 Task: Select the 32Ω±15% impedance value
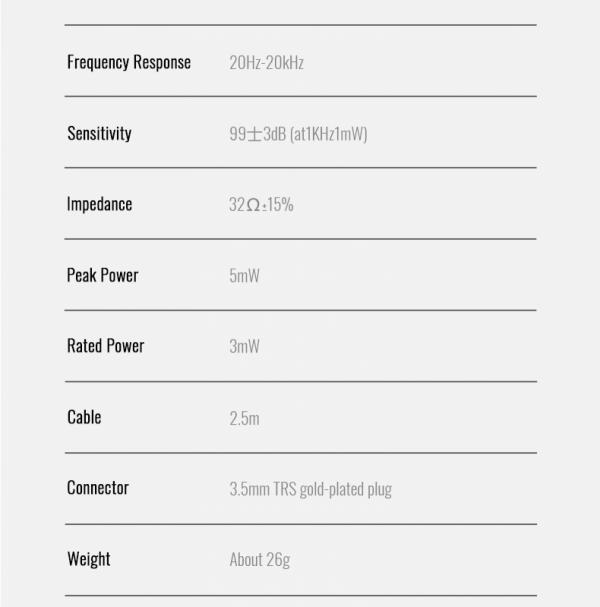tap(261, 205)
